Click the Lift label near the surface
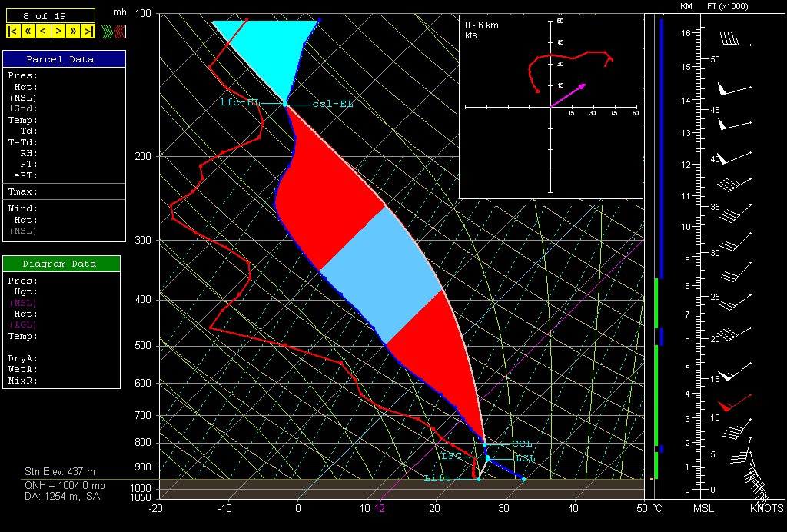 (436, 479)
